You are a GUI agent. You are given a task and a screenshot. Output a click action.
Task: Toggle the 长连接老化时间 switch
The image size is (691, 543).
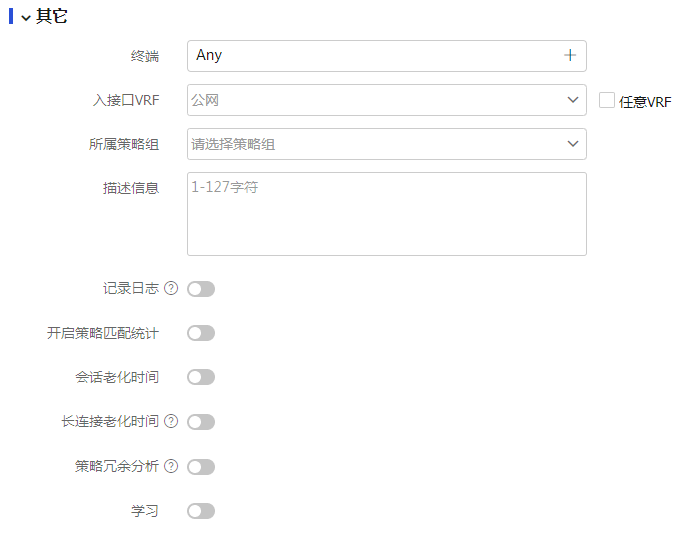pos(201,422)
